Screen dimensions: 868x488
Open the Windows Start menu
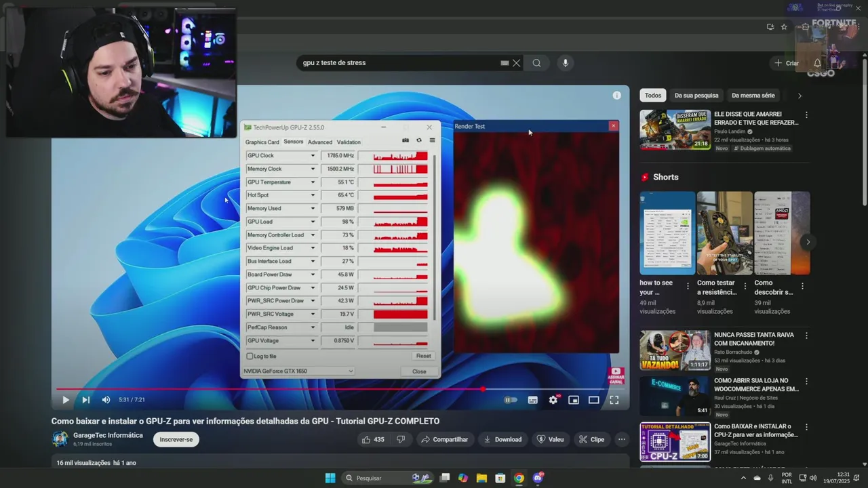pos(330,478)
